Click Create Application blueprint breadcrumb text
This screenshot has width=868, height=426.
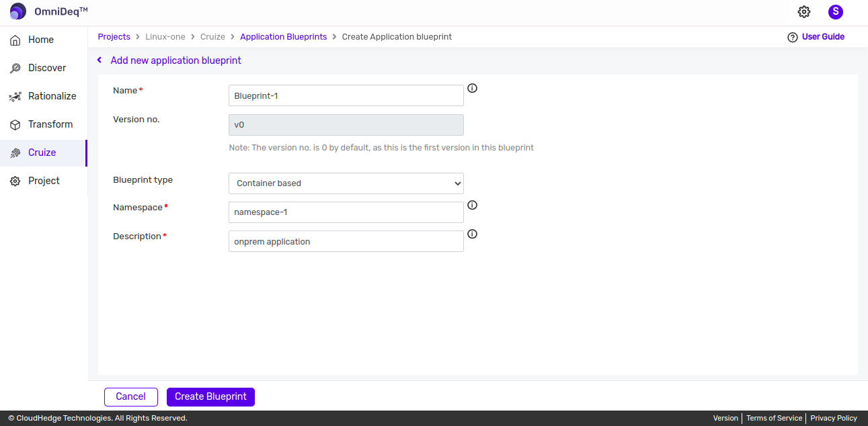397,37
